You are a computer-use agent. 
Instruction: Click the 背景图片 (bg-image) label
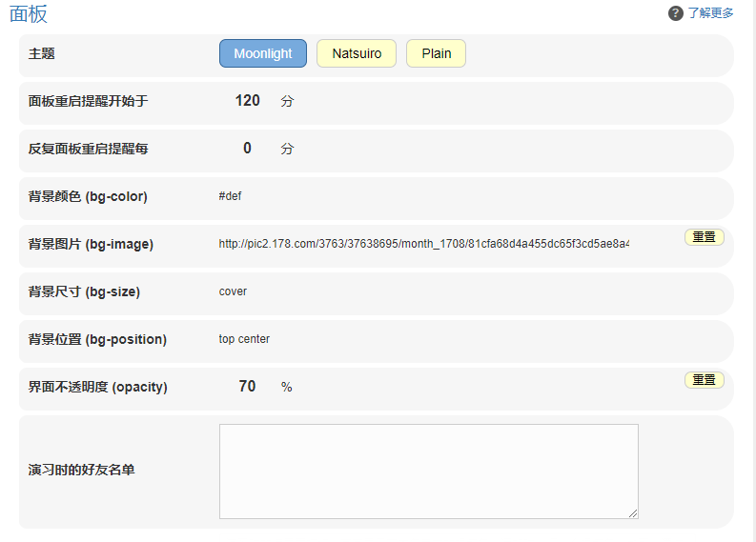pos(91,245)
